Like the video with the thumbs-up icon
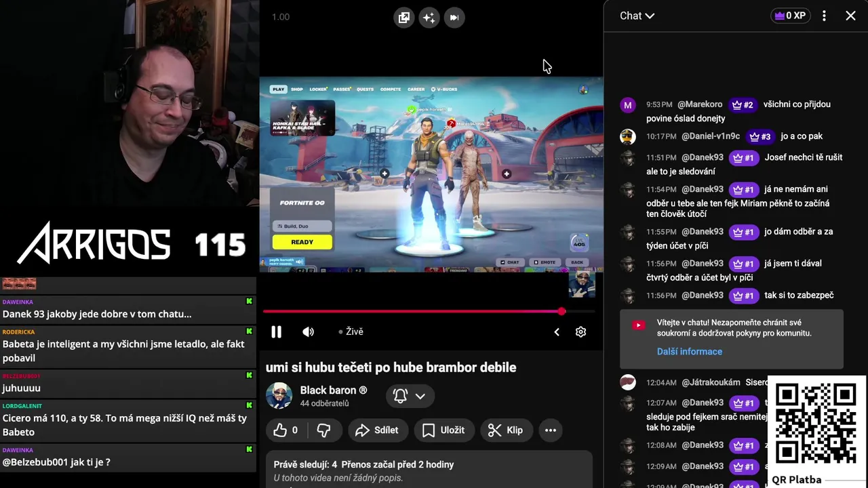 click(x=286, y=430)
